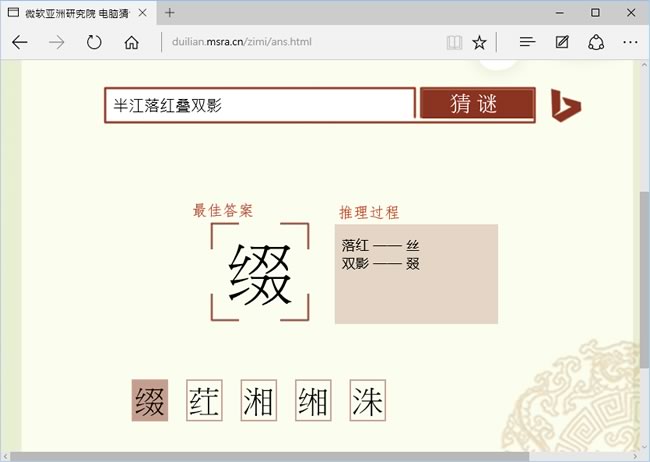Refresh the current page
The image size is (650, 462).
click(x=94, y=42)
